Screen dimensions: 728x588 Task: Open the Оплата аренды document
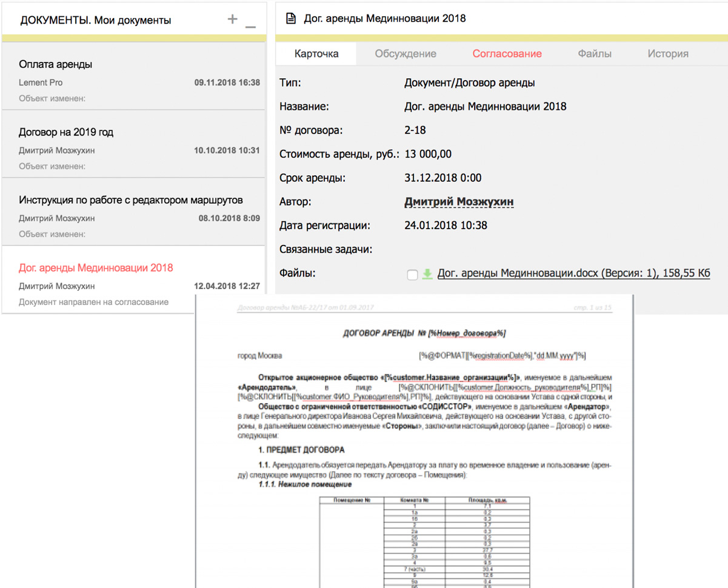point(55,64)
